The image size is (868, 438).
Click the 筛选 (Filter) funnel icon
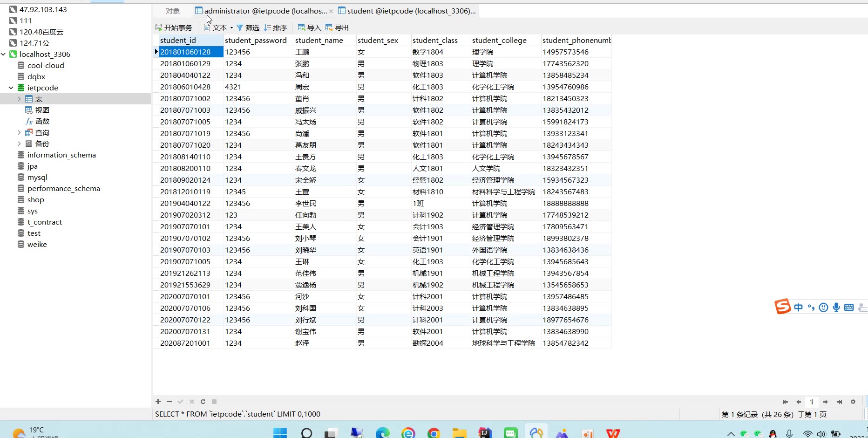pos(240,27)
